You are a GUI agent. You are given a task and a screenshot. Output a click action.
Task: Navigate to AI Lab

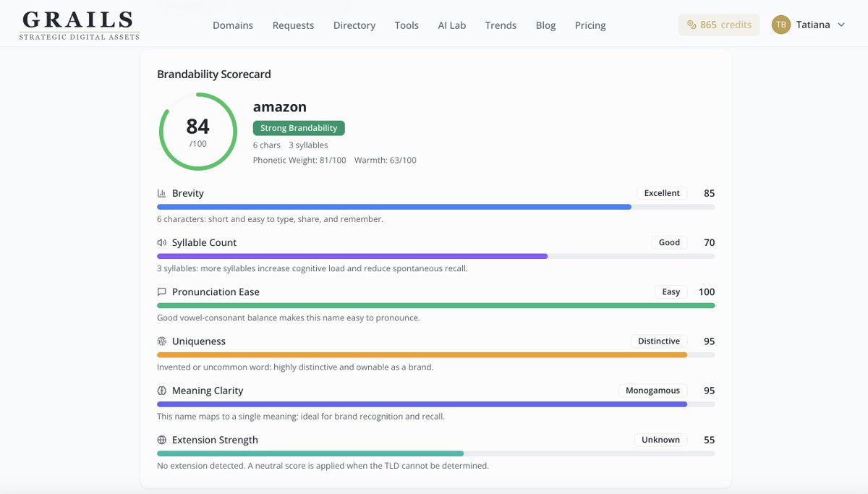(452, 25)
